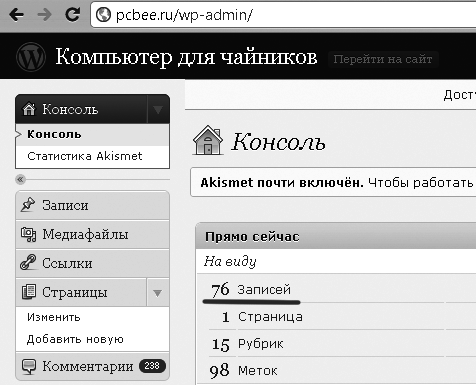Click the large house icon beside Консоль heading

click(x=208, y=140)
